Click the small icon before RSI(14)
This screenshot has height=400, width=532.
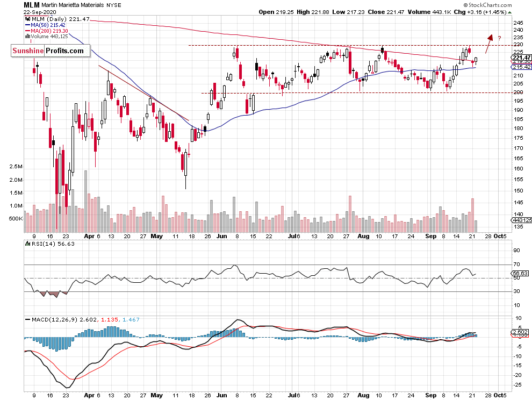coord(28,244)
